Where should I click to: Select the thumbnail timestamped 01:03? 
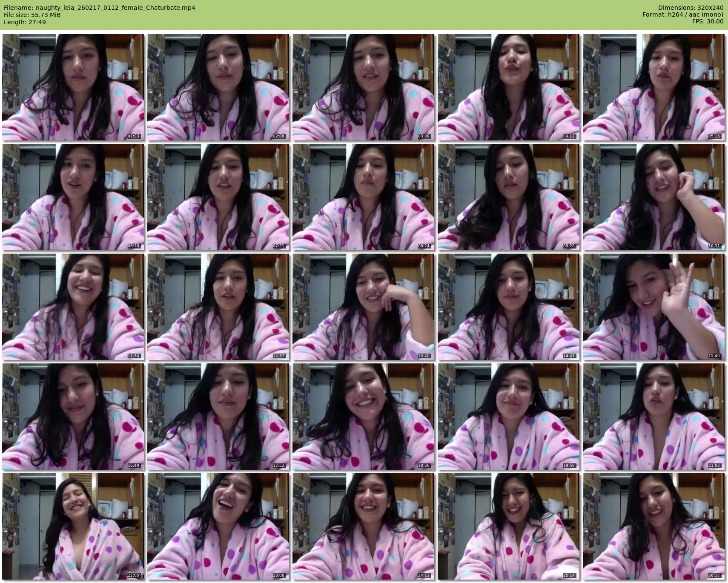[x=73, y=87]
